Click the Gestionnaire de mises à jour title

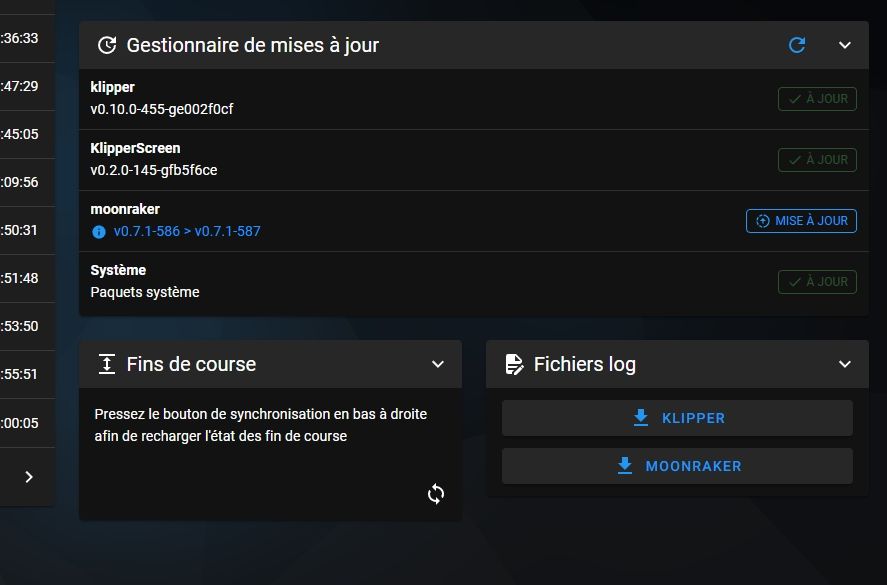253,45
